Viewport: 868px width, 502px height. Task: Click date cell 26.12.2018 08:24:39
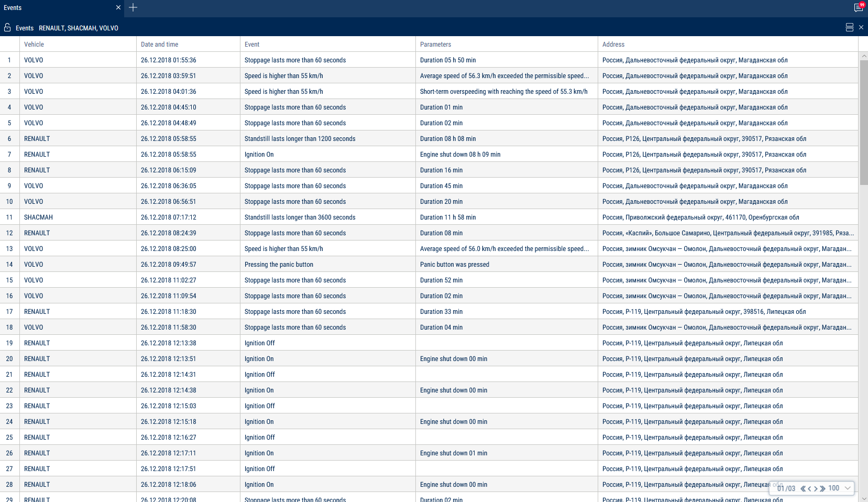188,233
